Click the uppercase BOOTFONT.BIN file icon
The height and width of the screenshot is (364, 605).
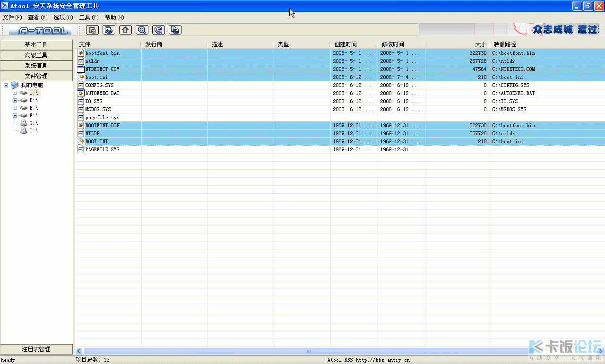(x=81, y=125)
